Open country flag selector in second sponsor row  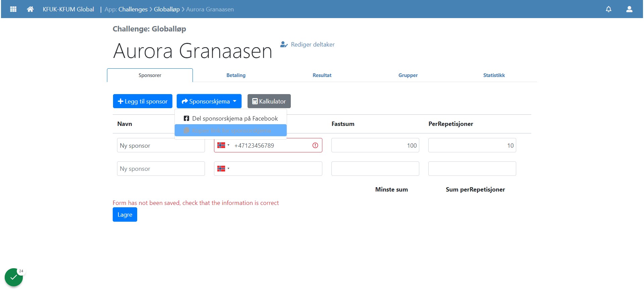223,168
